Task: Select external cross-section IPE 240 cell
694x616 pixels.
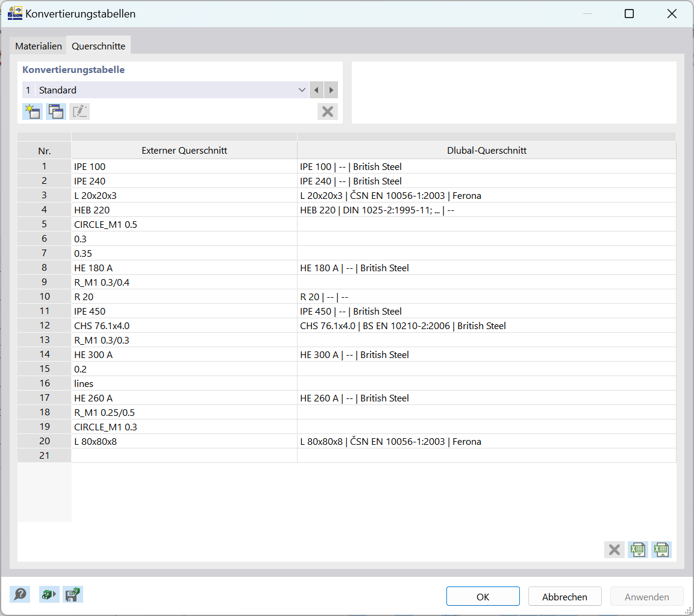Action: (184, 181)
